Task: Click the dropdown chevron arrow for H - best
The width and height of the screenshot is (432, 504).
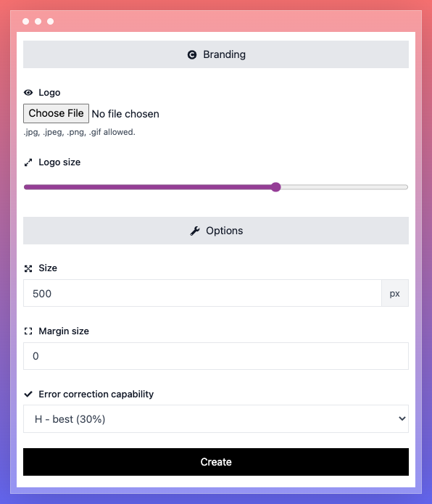Action: pos(402,418)
